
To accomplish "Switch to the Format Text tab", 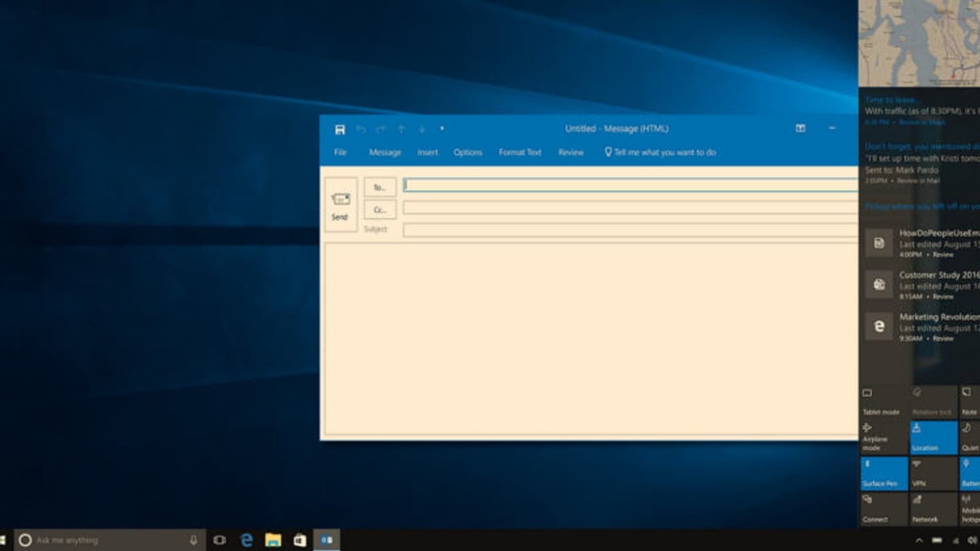I will click(x=519, y=152).
